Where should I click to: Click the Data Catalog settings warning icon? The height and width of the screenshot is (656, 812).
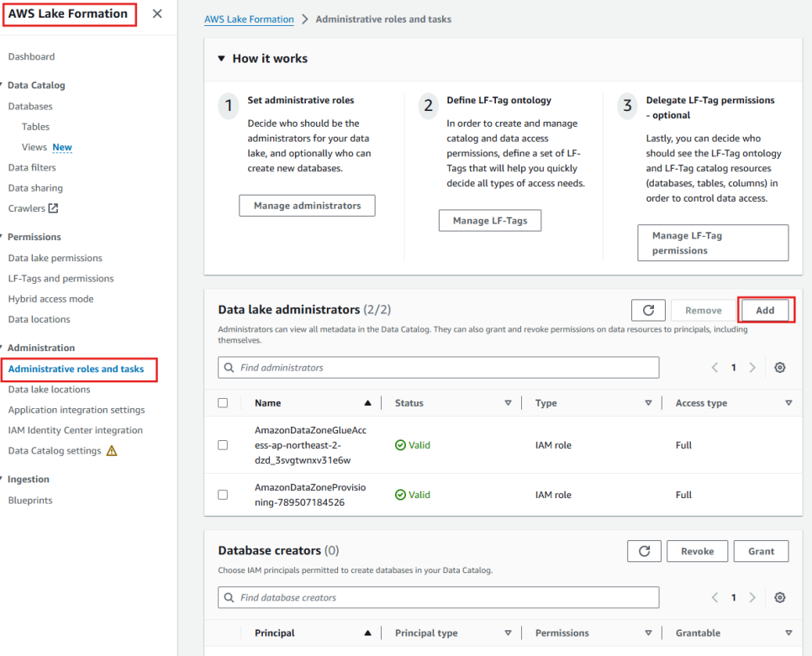click(111, 450)
